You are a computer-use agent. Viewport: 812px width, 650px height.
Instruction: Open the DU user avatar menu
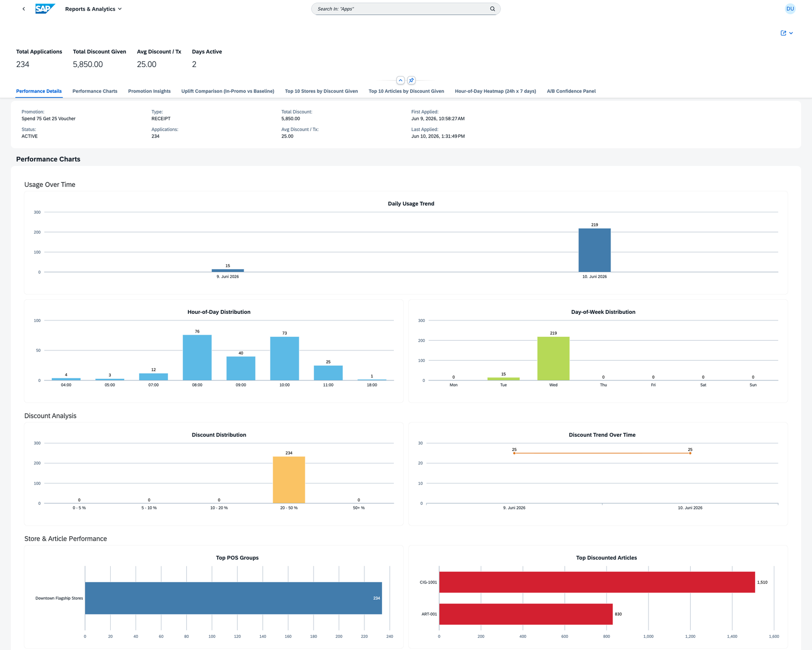790,9
